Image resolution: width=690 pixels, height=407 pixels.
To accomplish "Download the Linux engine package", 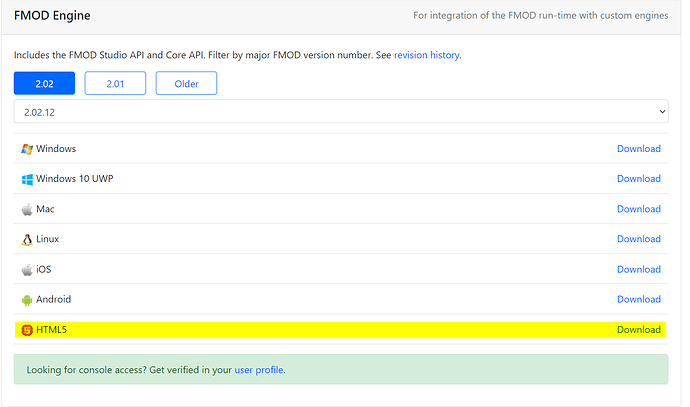I will pyautogui.click(x=639, y=239).
